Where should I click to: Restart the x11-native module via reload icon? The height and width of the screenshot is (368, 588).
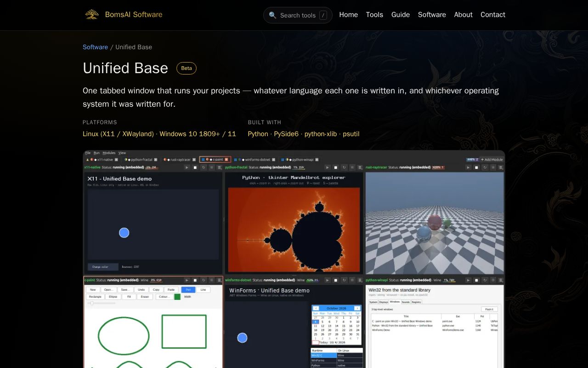pyautogui.click(x=204, y=167)
